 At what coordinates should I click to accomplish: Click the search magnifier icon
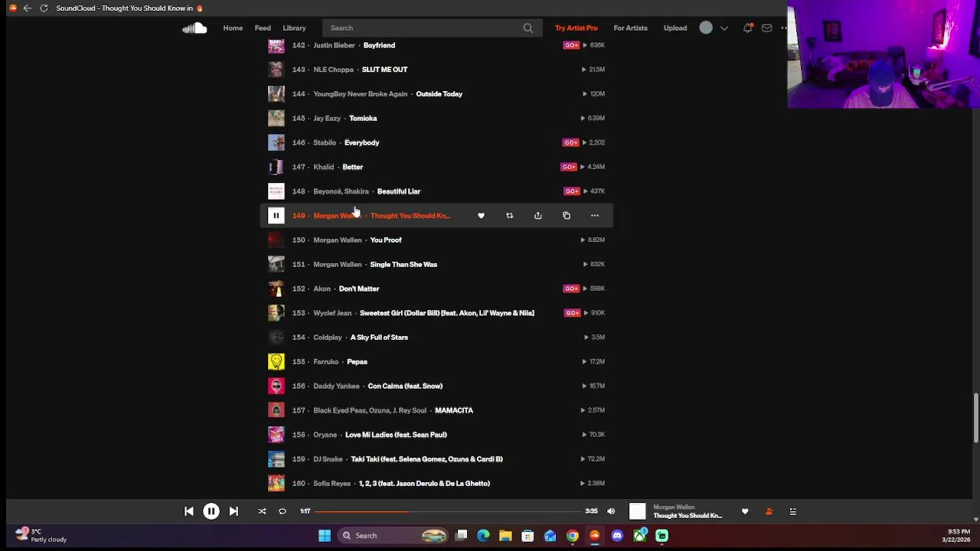(x=528, y=28)
